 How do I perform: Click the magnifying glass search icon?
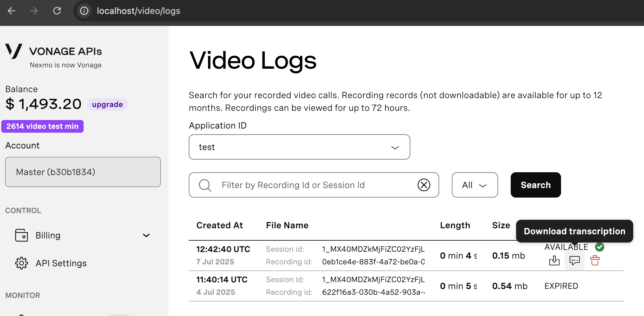[205, 185]
